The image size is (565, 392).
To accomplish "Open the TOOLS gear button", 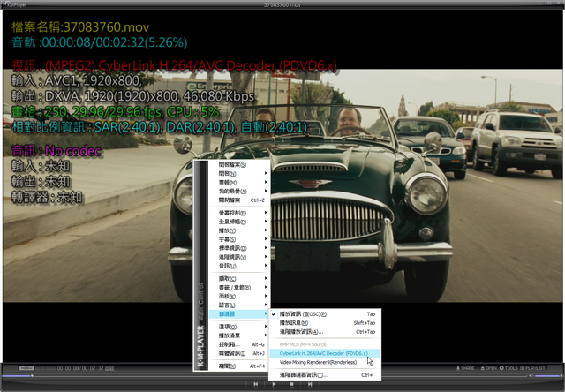I will click(508, 368).
